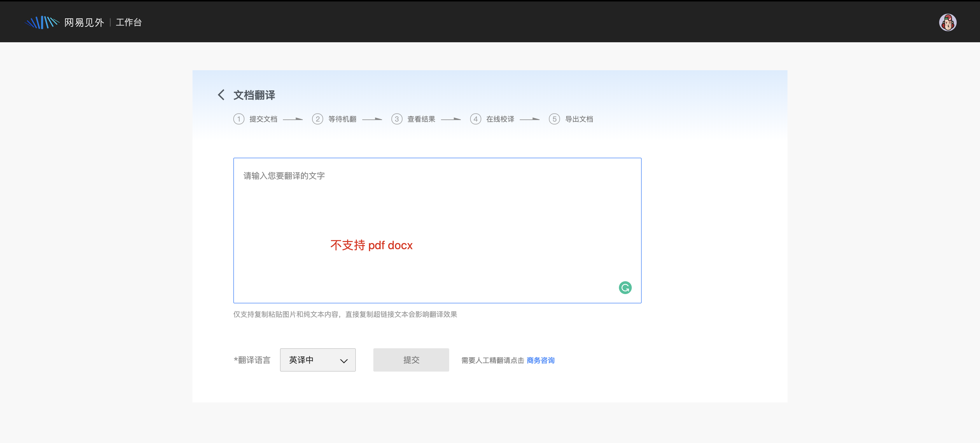Viewport: 980px width, 443px height.
Task: Click the step 3 circle icon
Action: pyautogui.click(x=396, y=119)
